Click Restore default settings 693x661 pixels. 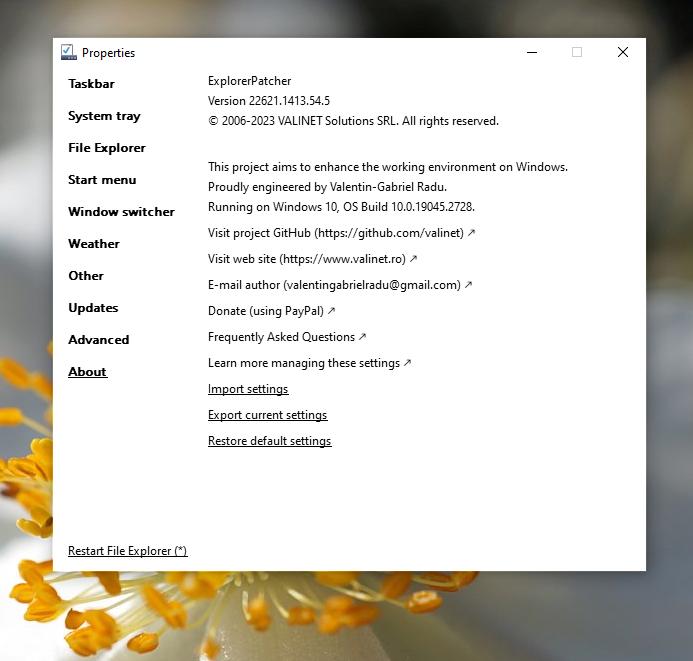270,441
